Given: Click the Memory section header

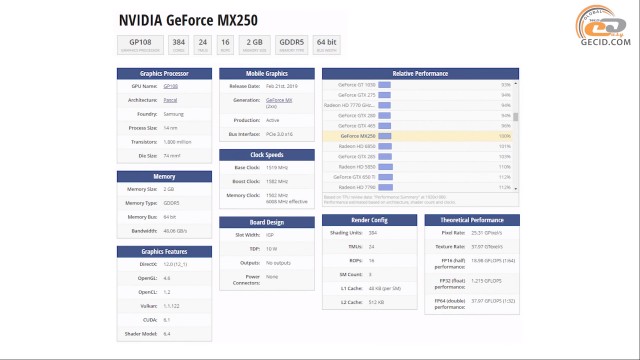Looking at the screenshot, I should pos(164,176).
